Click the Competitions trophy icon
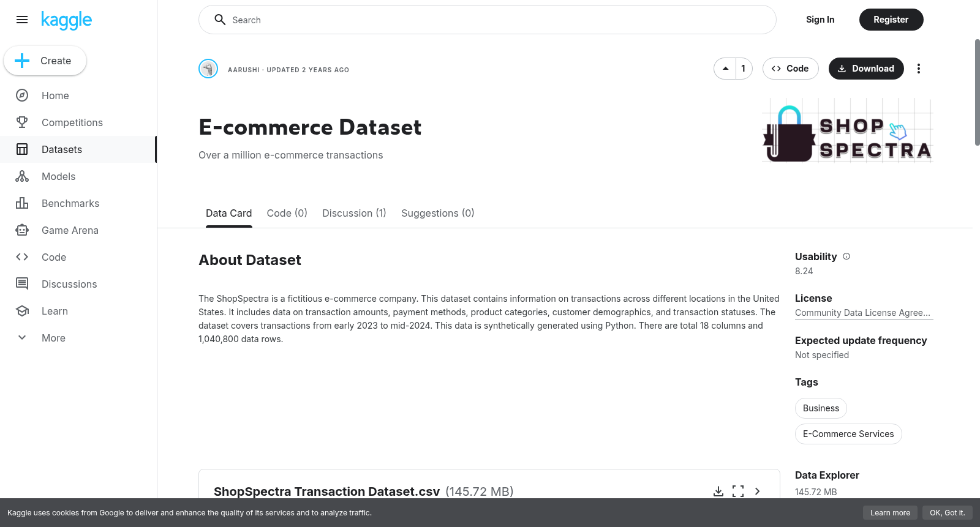Viewport: 980px width, 527px height. [x=22, y=122]
